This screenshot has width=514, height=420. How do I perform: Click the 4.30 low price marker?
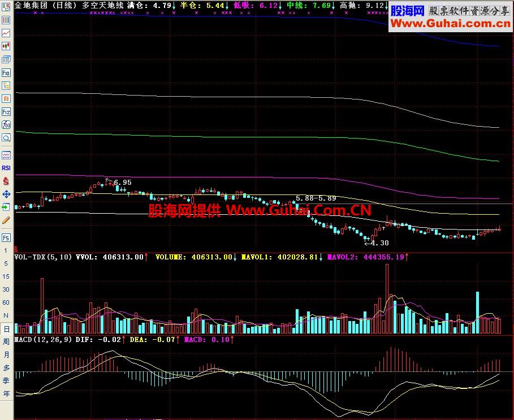pyautogui.click(x=380, y=243)
